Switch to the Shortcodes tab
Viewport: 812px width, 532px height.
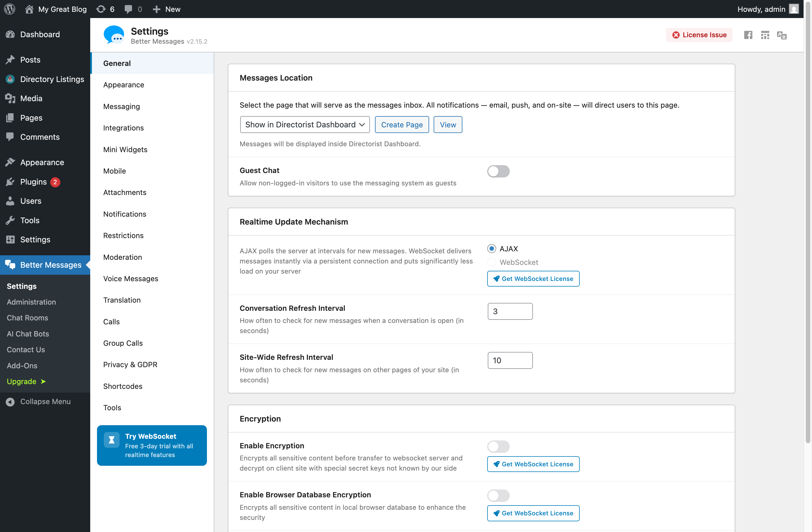tap(152, 386)
